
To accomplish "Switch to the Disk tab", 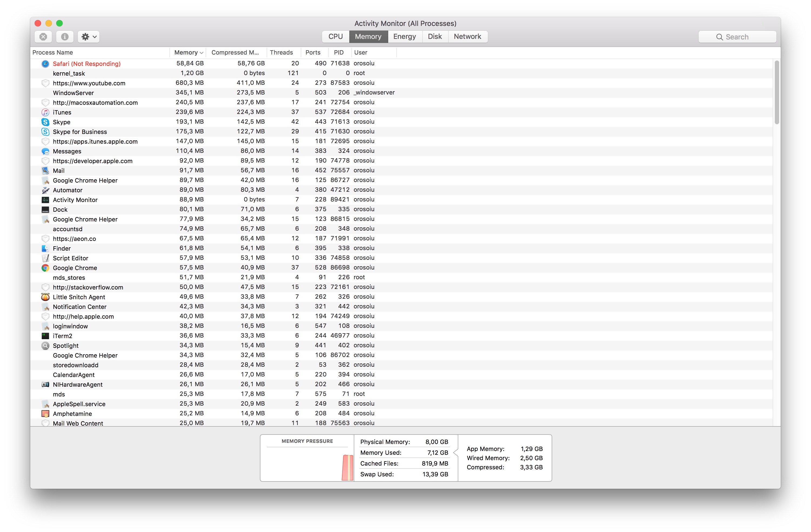I will coord(435,36).
